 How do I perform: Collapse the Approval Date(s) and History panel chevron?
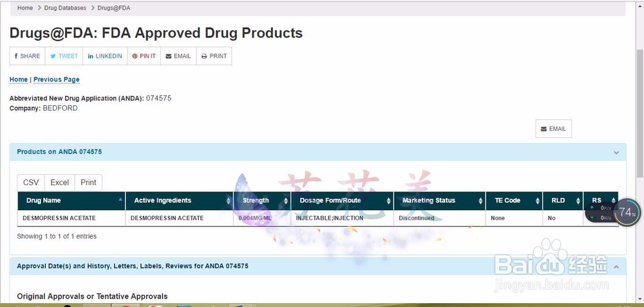(x=616, y=266)
